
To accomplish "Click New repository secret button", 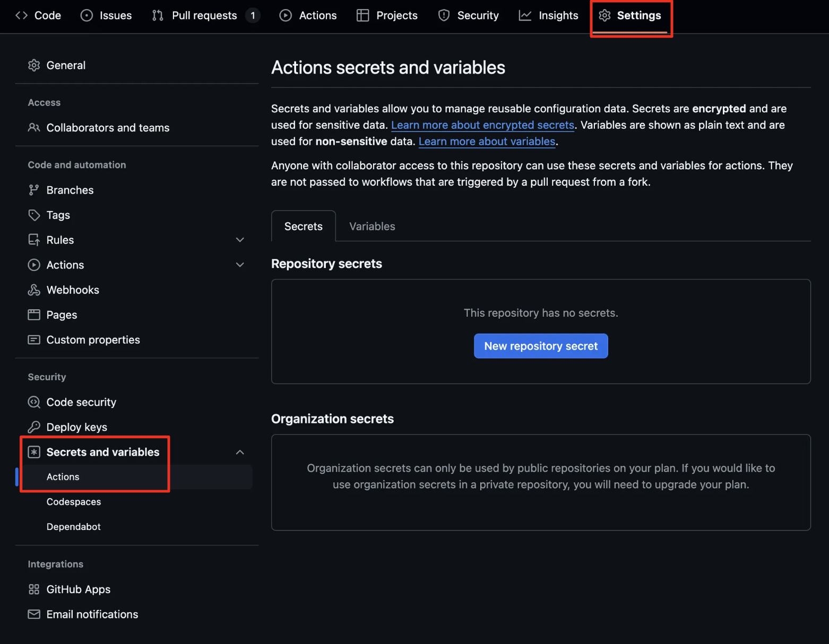I will point(541,346).
